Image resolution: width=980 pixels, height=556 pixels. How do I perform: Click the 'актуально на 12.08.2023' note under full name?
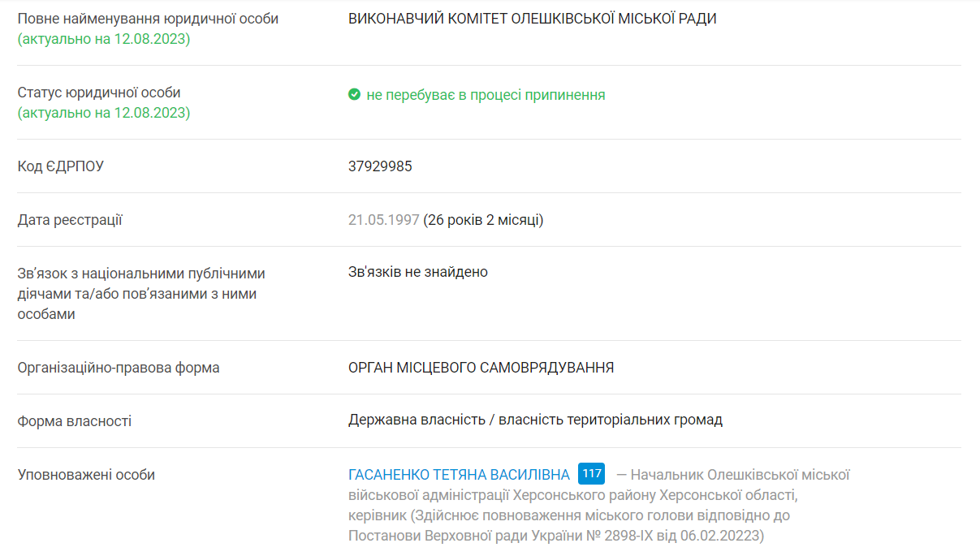coord(104,39)
